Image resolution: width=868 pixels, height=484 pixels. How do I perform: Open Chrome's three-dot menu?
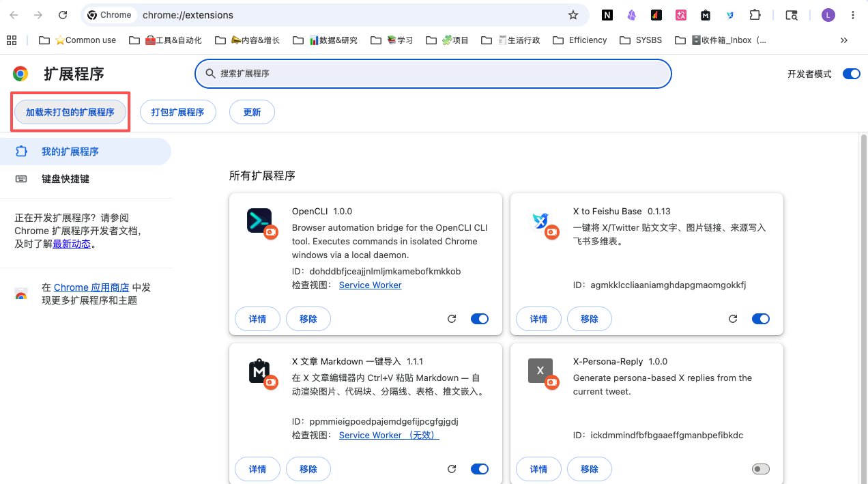coord(852,15)
